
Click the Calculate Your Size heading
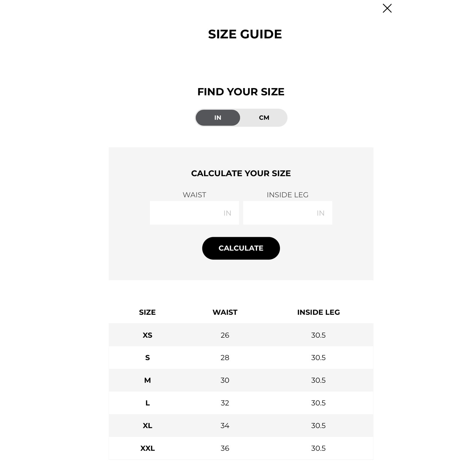241,173
